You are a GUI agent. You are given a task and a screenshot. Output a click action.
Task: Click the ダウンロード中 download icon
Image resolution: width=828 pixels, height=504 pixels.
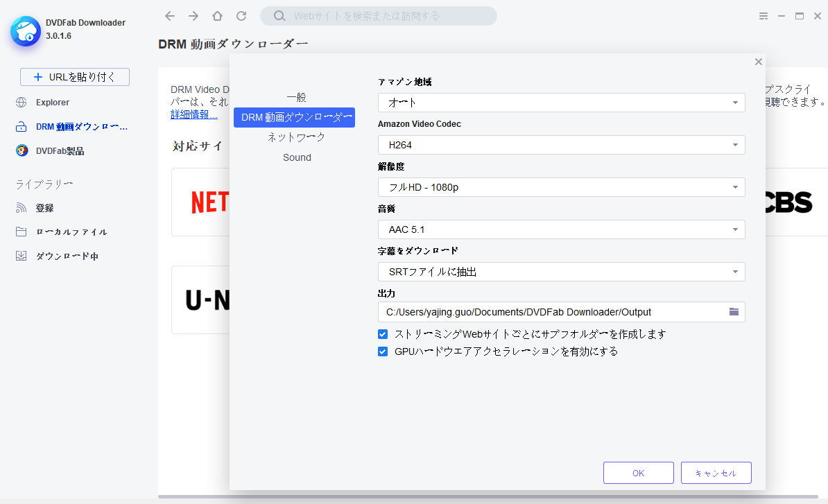tap(21, 256)
